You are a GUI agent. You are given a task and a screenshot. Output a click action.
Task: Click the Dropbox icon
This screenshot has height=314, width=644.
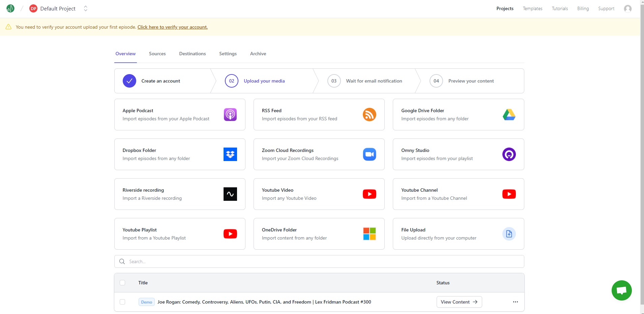click(230, 154)
